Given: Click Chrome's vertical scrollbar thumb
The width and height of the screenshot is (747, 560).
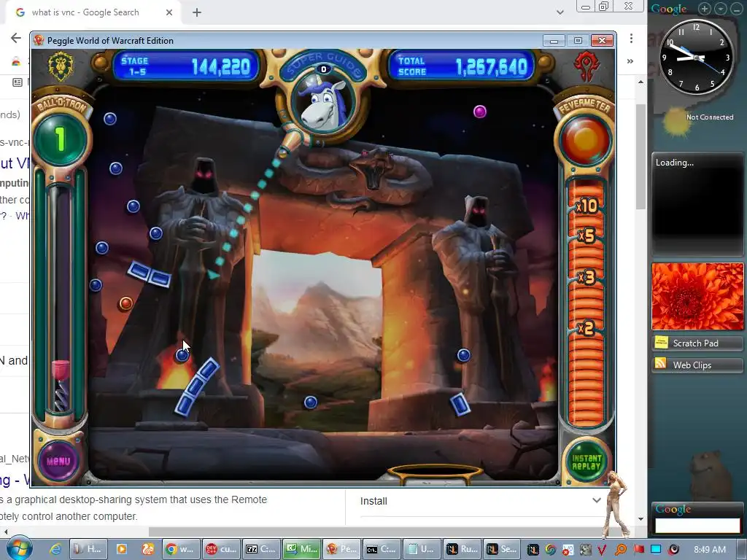Looking at the screenshot, I should click(x=640, y=156).
